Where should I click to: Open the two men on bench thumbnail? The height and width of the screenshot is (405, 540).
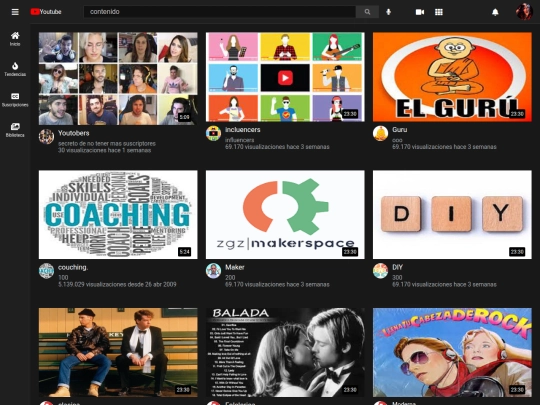pos(118,352)
